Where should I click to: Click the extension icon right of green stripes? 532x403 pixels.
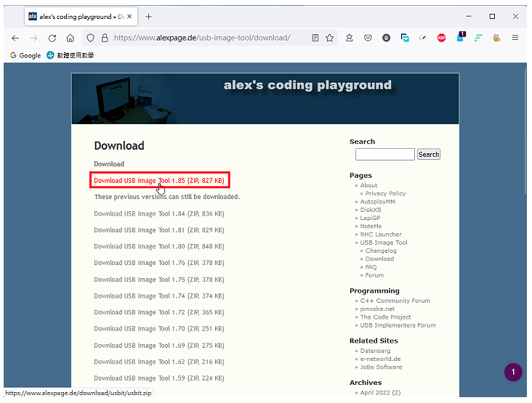[496, 38]
